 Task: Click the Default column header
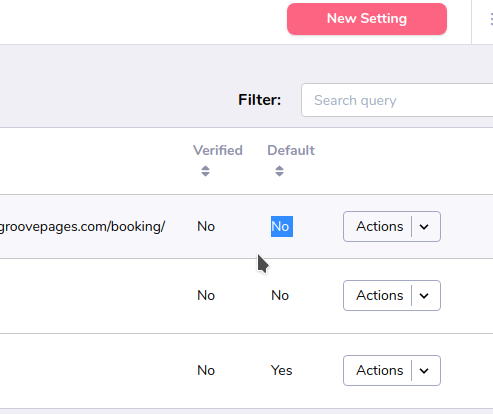pos(291,150)
